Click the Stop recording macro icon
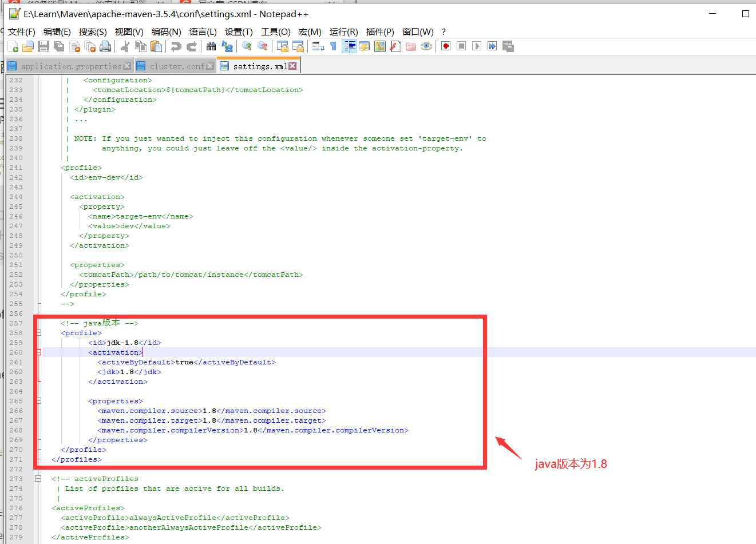 tap(461, 46)
